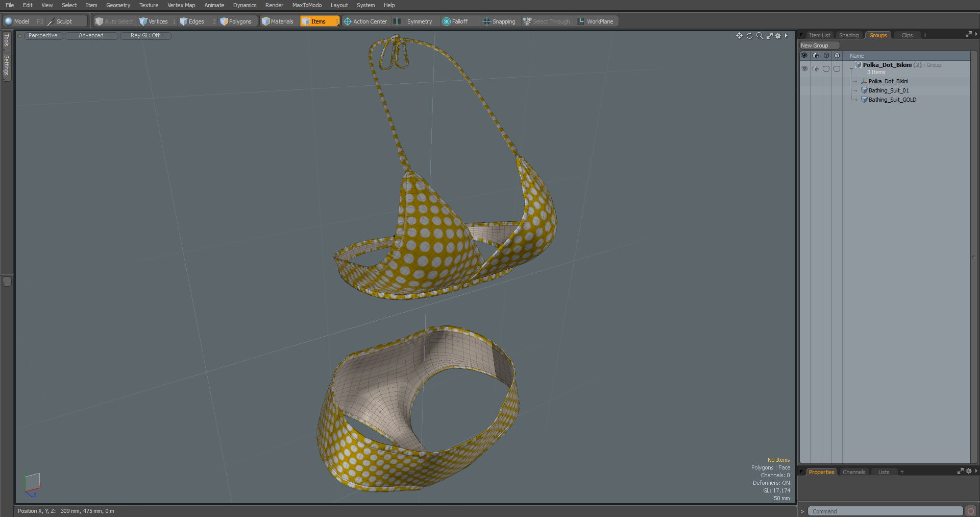Maximize the 3D viewport
The image size is (980, 517).
pyautogui.click(x=769, y=36)
